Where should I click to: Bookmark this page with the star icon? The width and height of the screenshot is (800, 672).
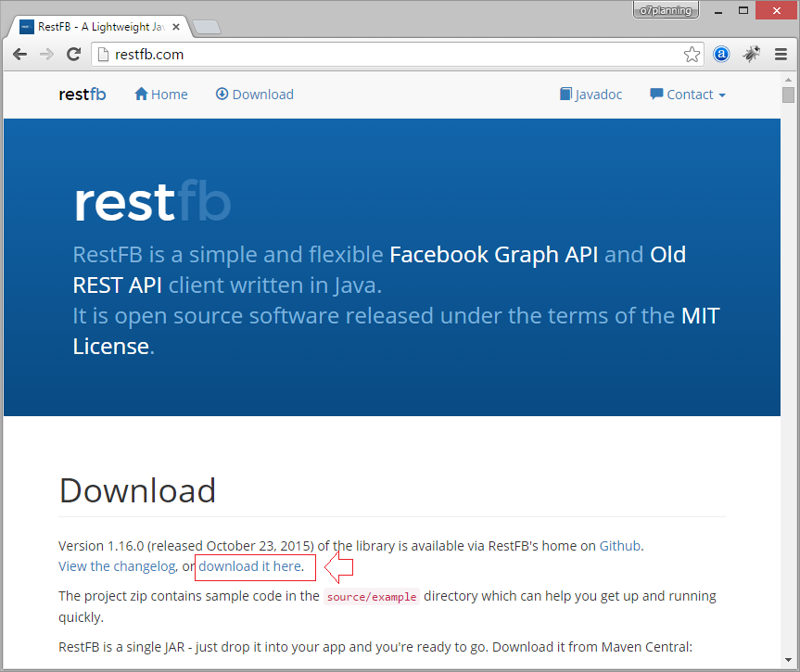[692, 54]
